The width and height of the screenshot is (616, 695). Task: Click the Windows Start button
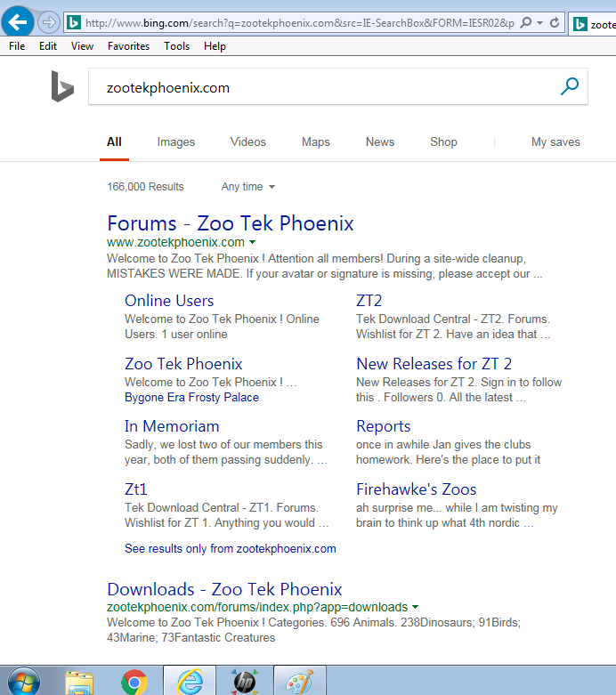pos(24,682)
